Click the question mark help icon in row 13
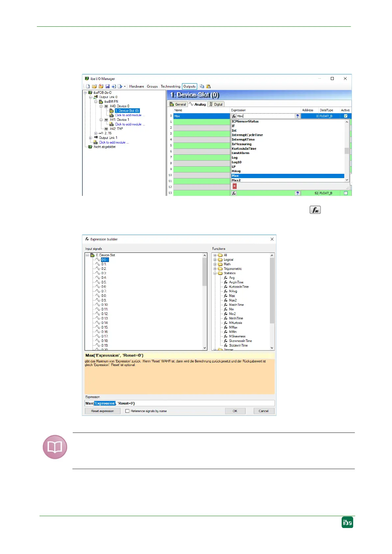Viewport: 392px width, 554px height. tap(298, 193)
